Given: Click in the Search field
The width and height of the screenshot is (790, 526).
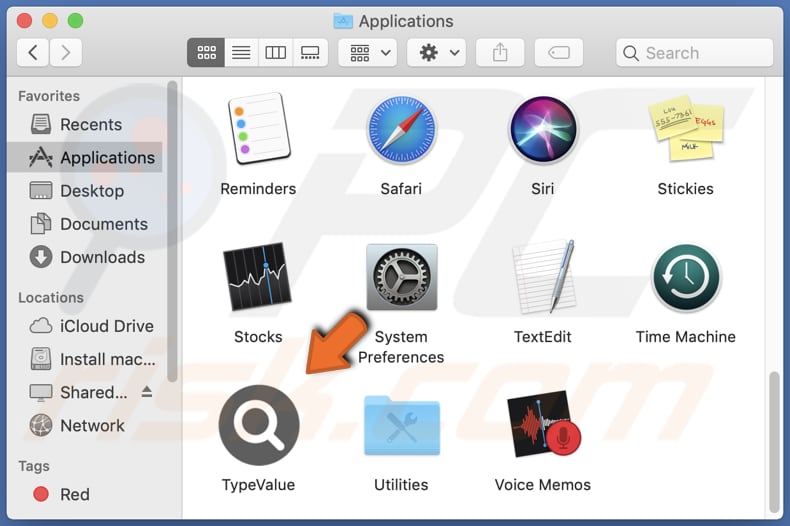Looking at the screenshot, I should click(694, 52).
